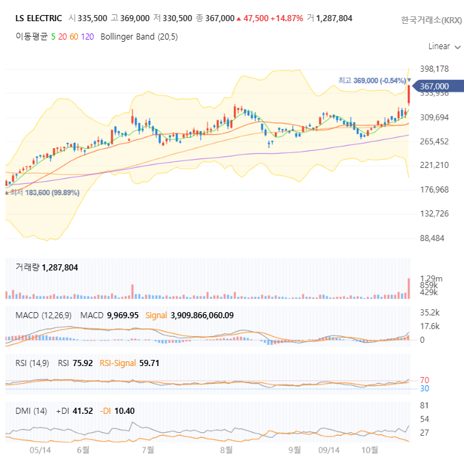Click the 05/14 date axis label
464x476 pixels.
(40, 450)
